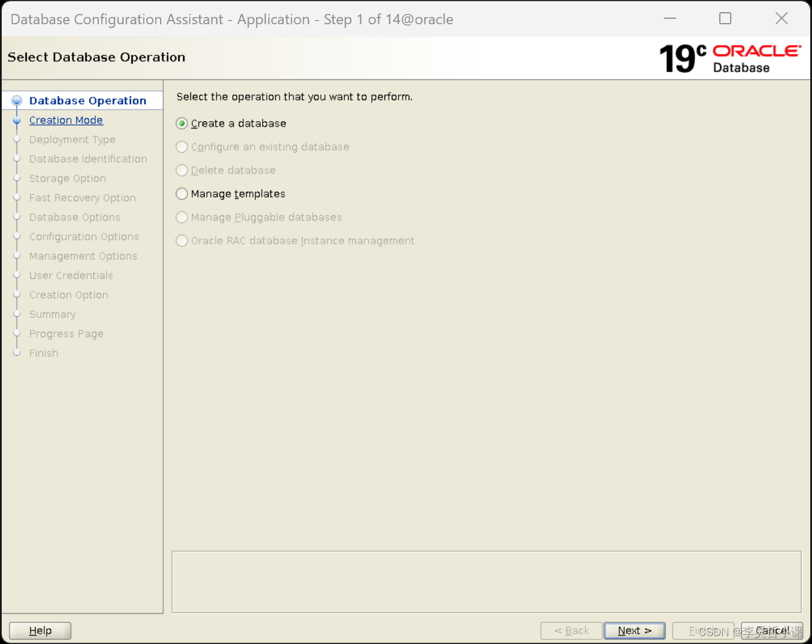The image size is (812, 644).
Task: Choose Manage Pluggable databases radio
Action: point(259,217)
